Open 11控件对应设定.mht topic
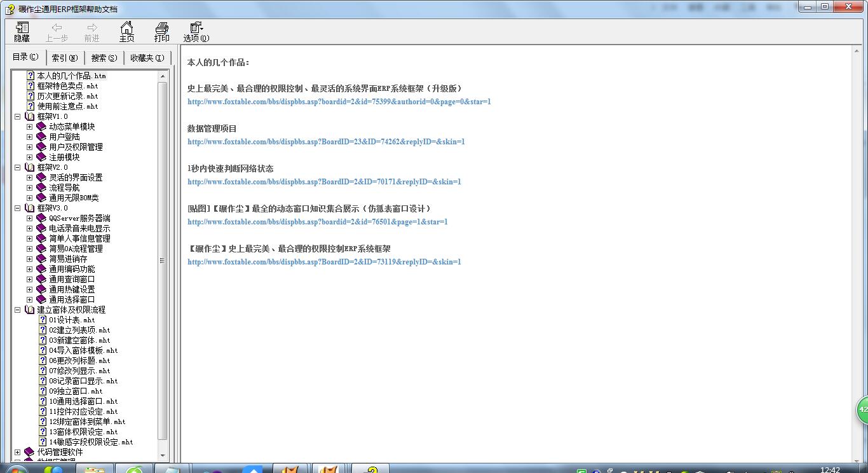Image resolution: width=868 pixels, height=473 pixels. pos(83,411)
